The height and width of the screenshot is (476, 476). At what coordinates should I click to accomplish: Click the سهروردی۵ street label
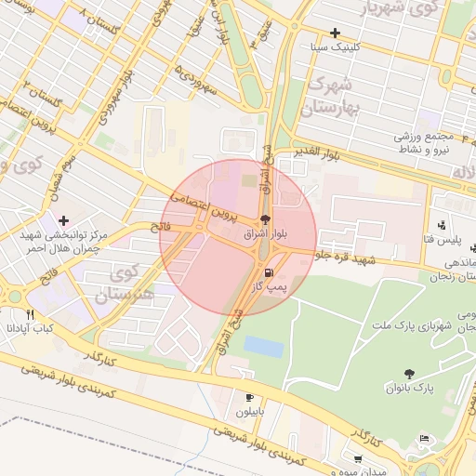[x=195, y=80]
